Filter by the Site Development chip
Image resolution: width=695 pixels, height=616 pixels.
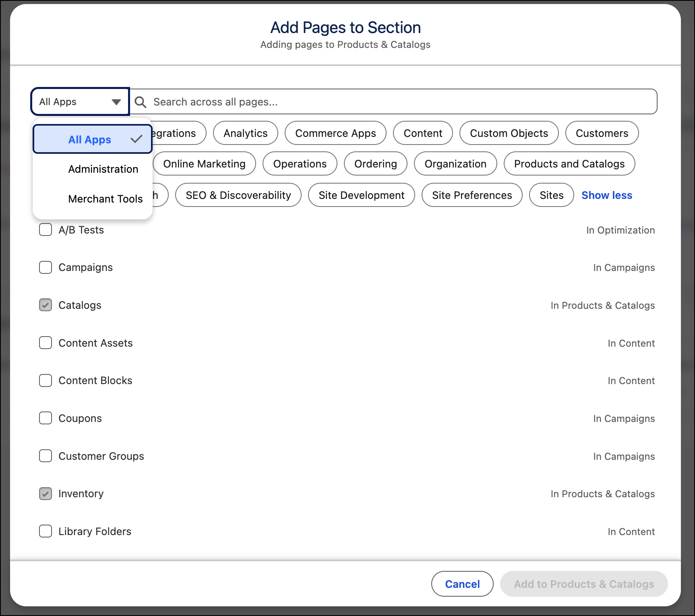[362, 195]
